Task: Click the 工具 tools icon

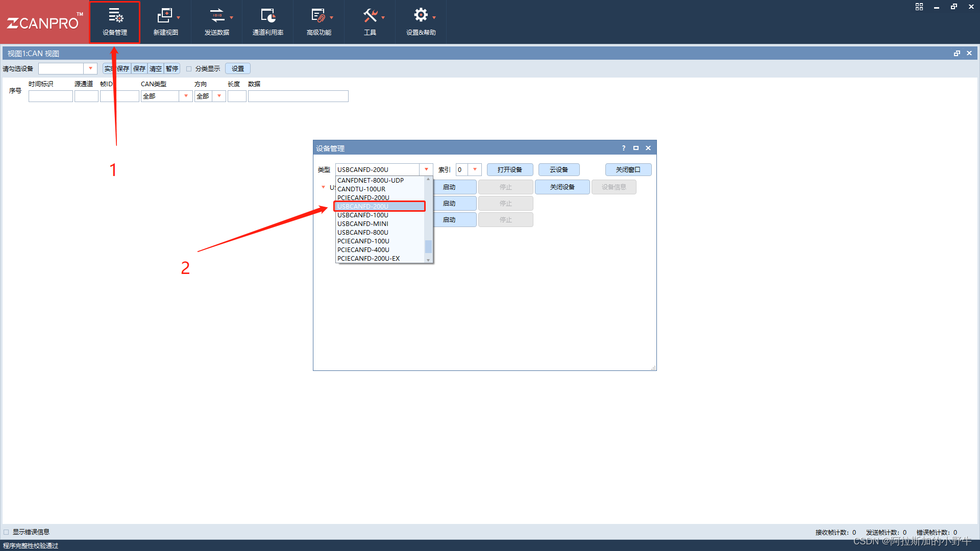Action: click(x=370, y=16)
